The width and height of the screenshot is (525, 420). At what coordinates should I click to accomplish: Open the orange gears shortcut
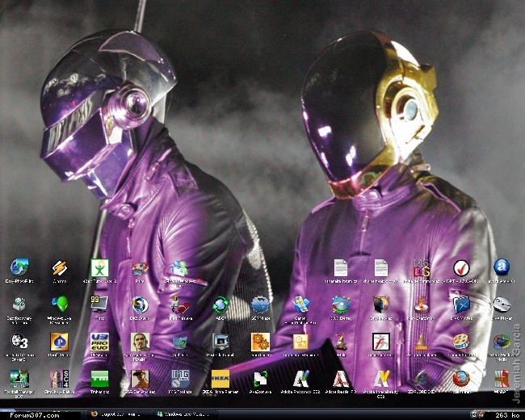(261, 342)
